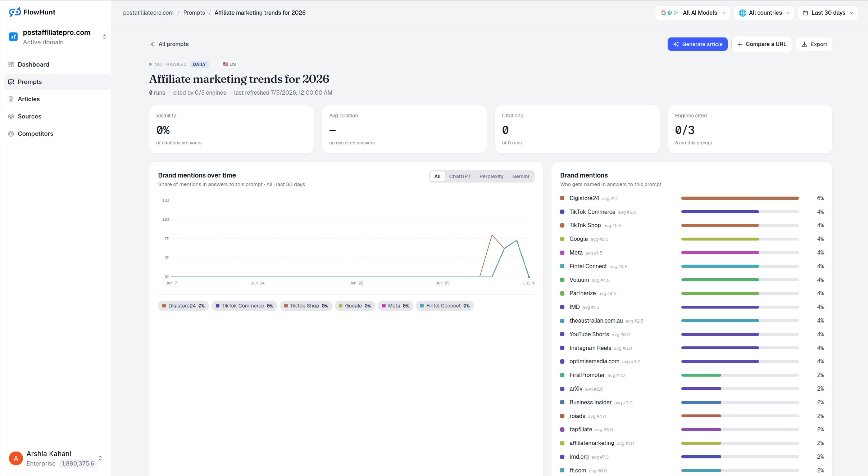Click the globe icon beside All countries
The height and width of the screenshot is (476, 868).
(x=742, y=13)
